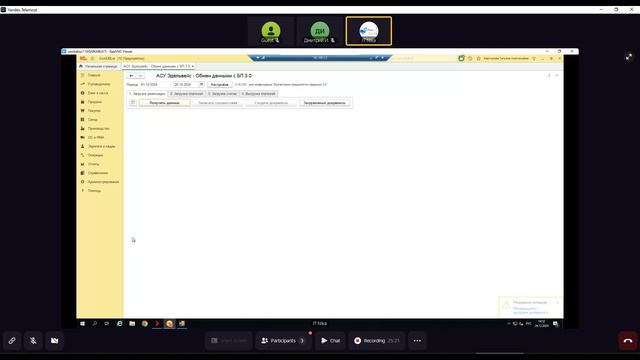This screenshot has height=360, width=640.
Task: Expand shared screen to full view
Action: (x=629, y=57)
